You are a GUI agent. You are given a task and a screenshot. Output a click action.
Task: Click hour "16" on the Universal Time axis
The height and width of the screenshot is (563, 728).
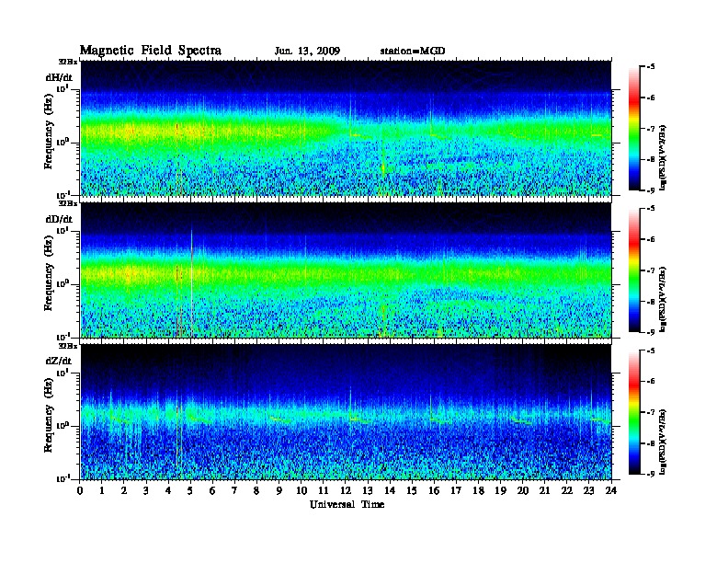434,490
